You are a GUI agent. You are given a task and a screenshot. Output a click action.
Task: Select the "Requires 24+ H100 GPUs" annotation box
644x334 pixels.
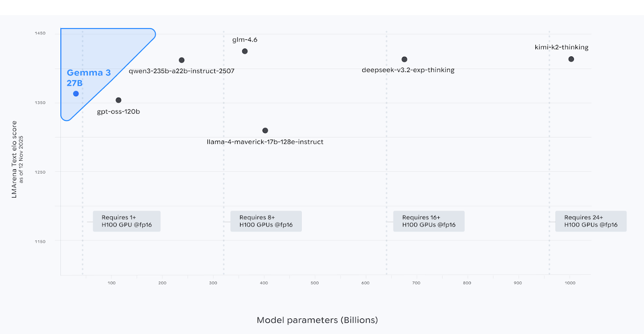click(591, 221)
